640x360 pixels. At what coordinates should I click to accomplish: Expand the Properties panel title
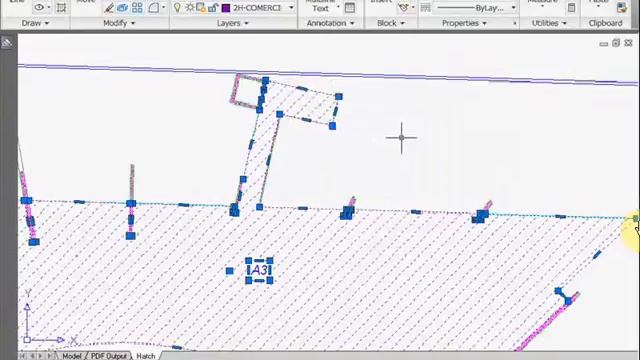point(464,23)
